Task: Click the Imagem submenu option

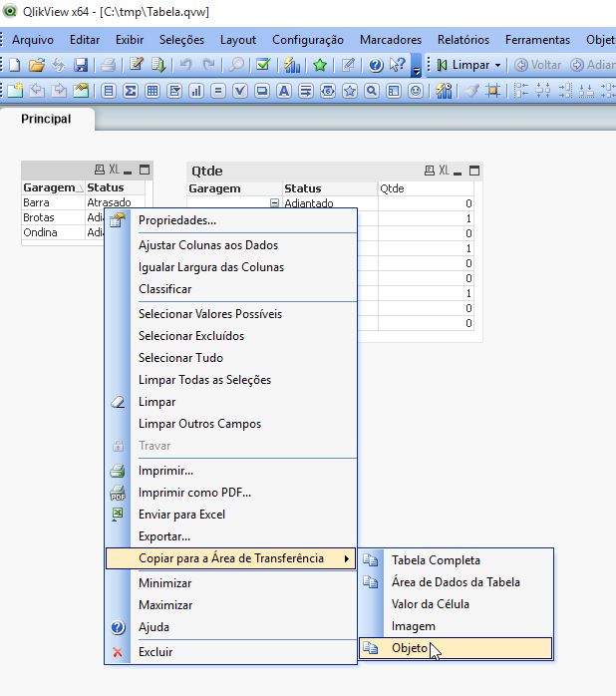Action: pyautogui.click(x=456, y=626)
